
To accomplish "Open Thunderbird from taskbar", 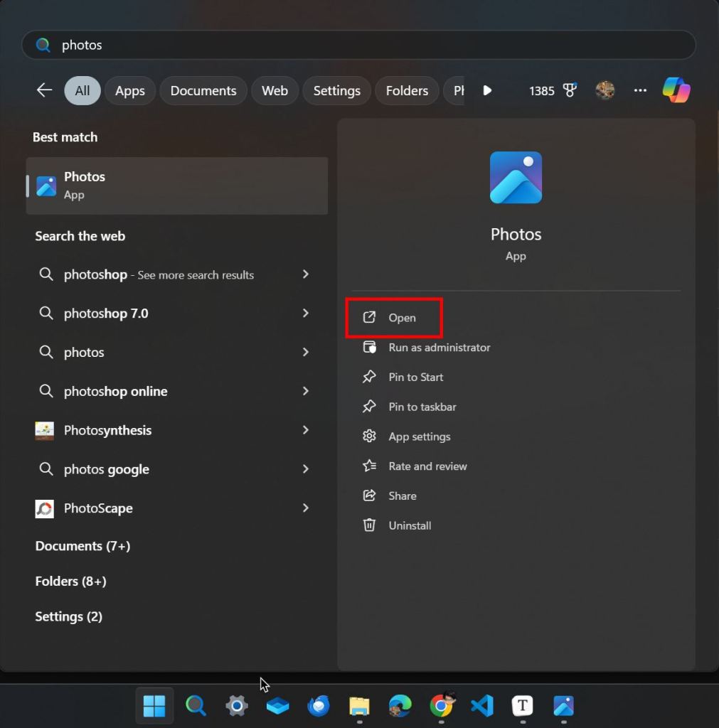I will [318, 706].
